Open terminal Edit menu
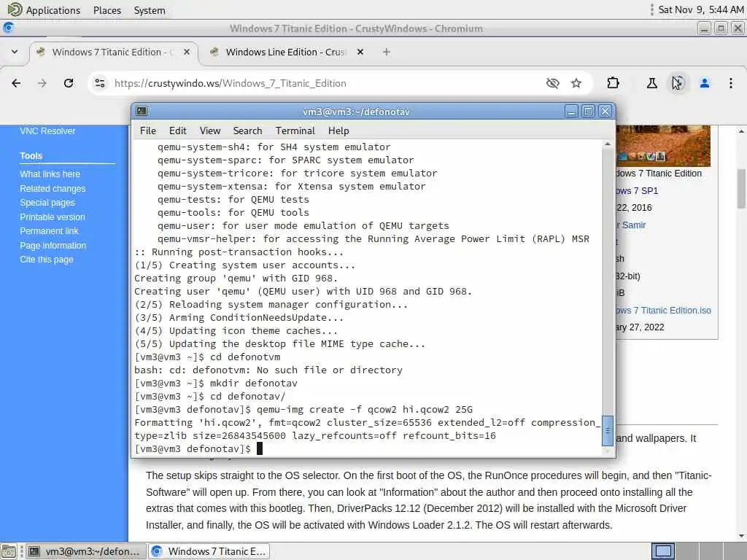Image resolution: width=747 pixels, height=560 pixels. tap(178, 131)
